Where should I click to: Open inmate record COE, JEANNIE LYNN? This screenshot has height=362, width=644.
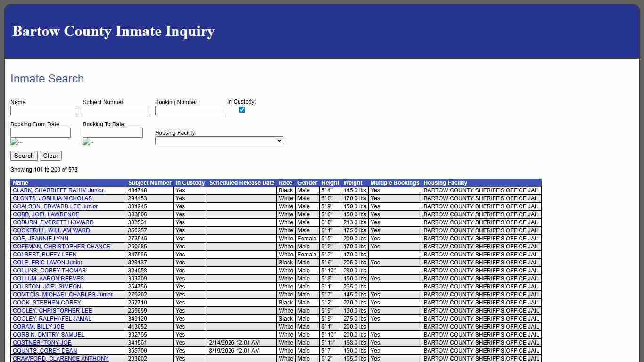pos(40,239)
